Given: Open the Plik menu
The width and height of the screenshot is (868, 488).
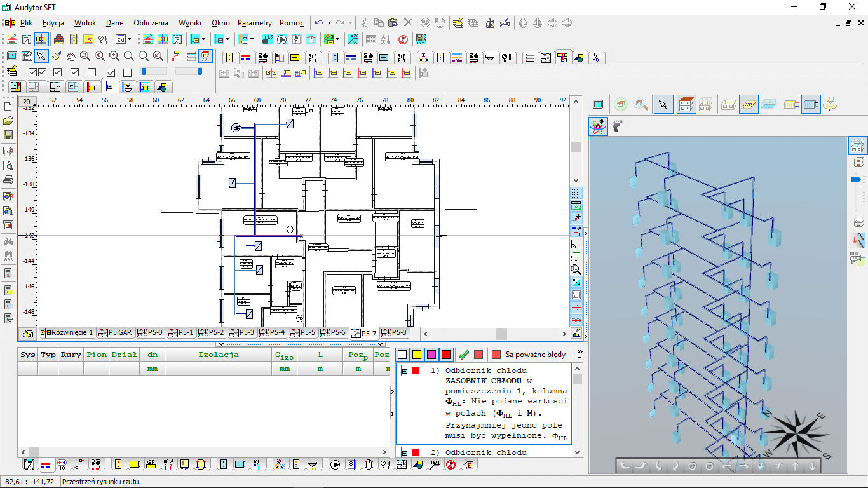Looking at the screenshot, I should [26, 23].
